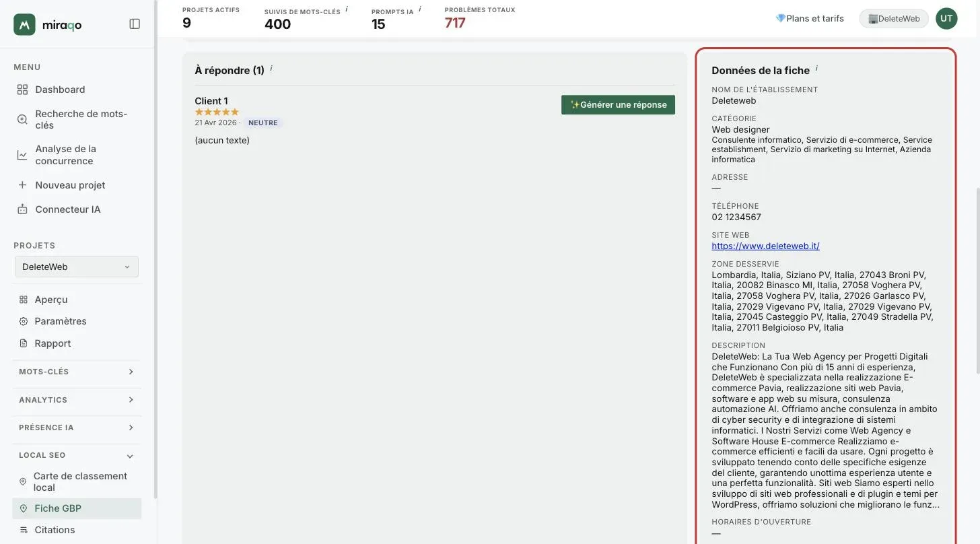980x544 pixels.
Task: Click Générer une réponse button
Action: coord(618,104)
